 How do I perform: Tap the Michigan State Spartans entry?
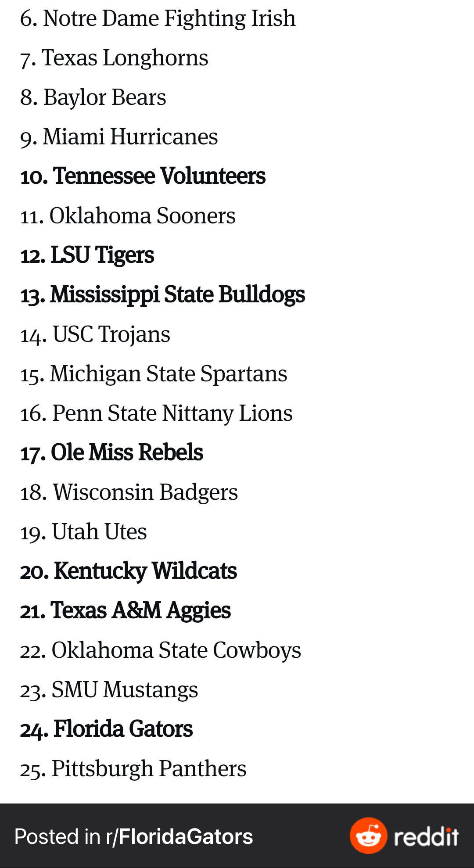click(154, 374)
